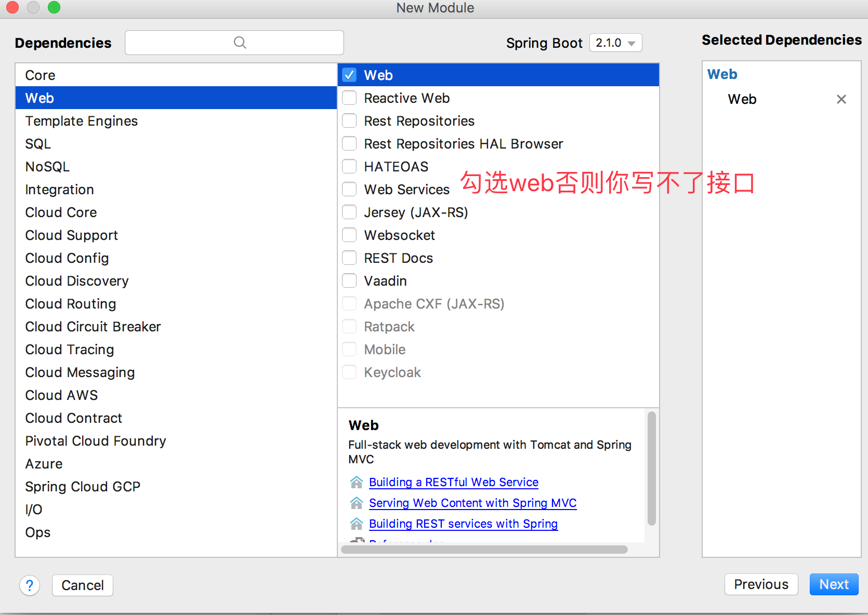Click the house icon beside Serving Web Content
This screenshot has width=868, height=615.
[x=357, y=503]
